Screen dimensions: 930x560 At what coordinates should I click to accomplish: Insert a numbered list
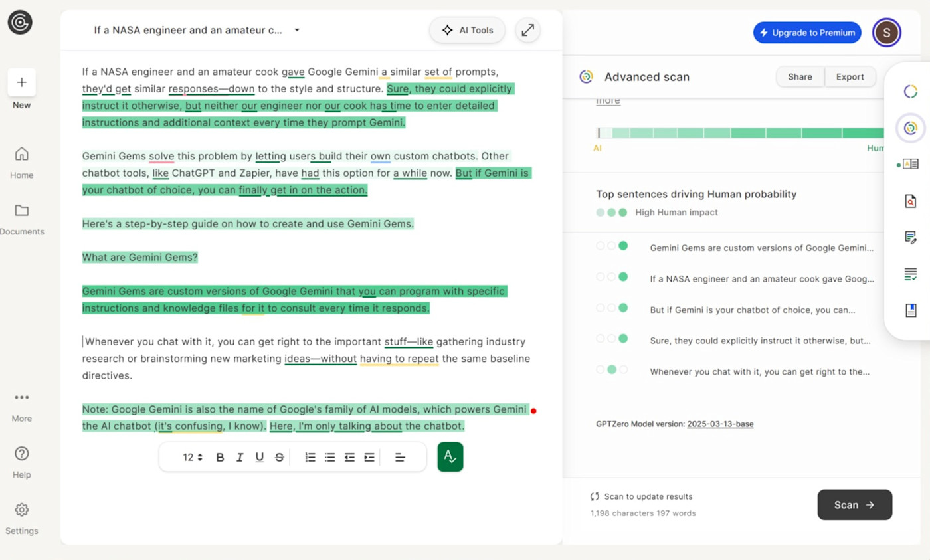pos(310,457)
